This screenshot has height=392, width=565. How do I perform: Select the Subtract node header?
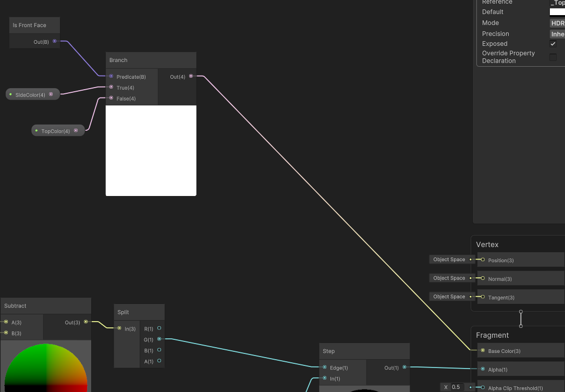click(46, 306)
